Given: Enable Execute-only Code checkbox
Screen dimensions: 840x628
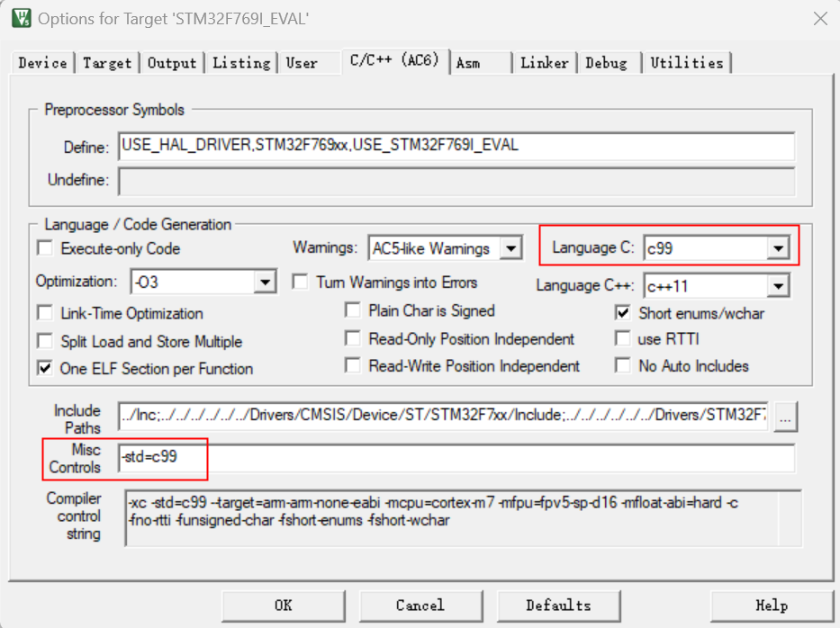Looking at the screenshot, I should pyautogui.click(x=44, y=249).
